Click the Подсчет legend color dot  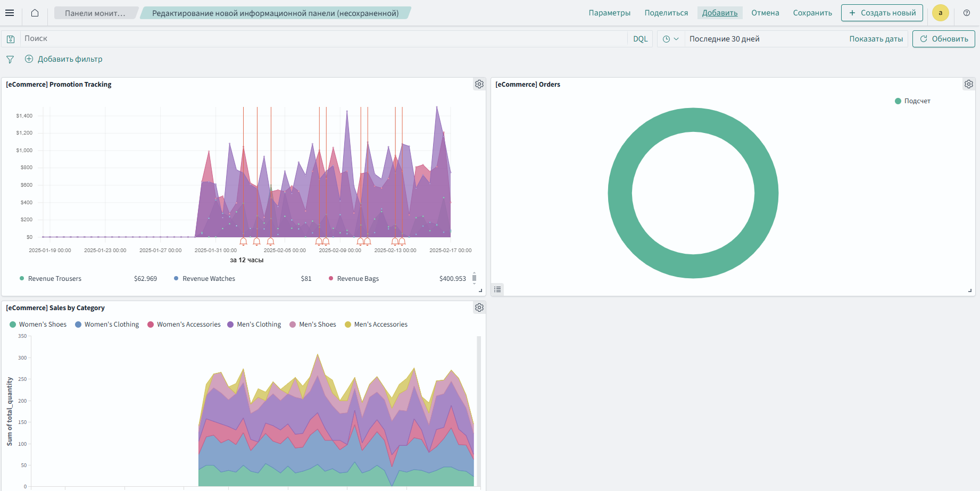pos(898,101)
